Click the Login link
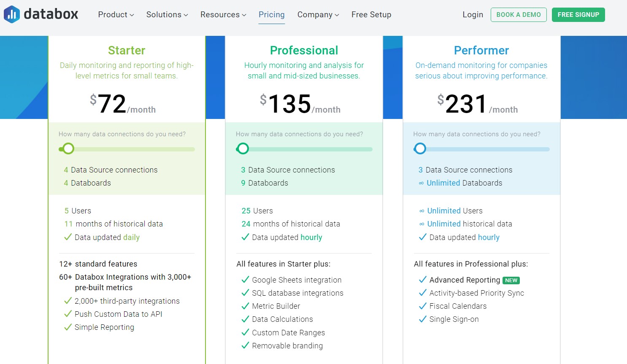This screenshot has height=364, width=627. 473,15
